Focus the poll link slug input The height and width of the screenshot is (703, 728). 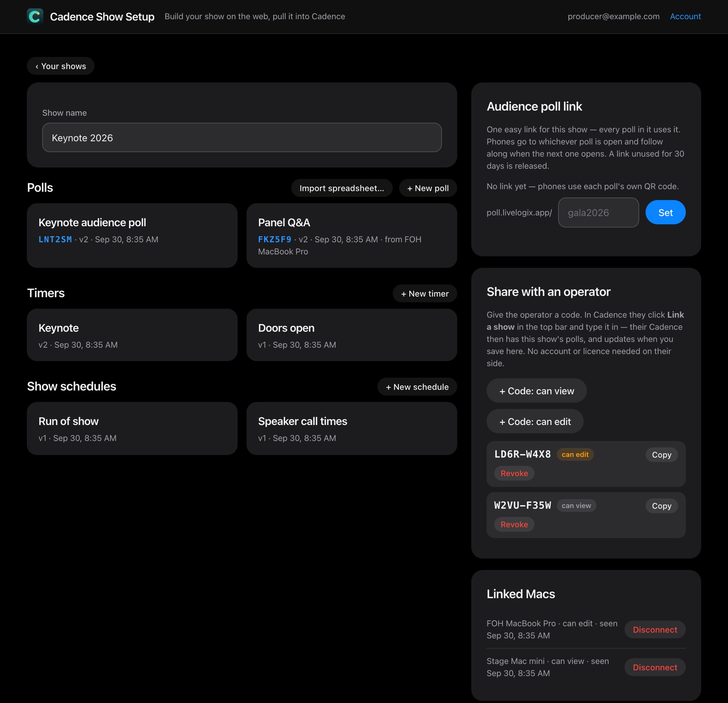599,212
